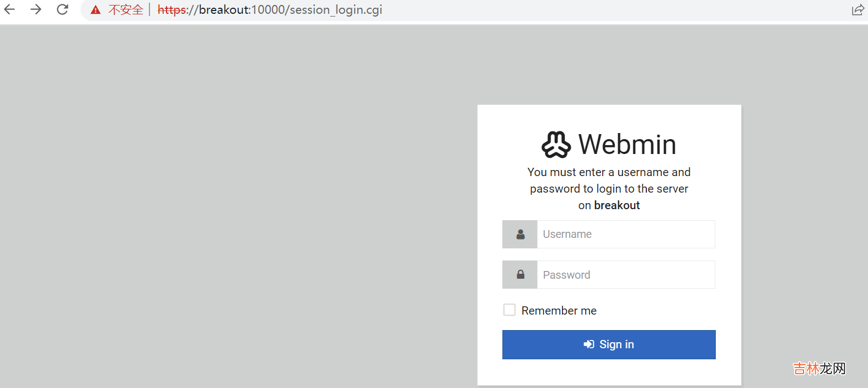Click the bold breakout hostname
Viewport: 868px width, 388px height.
(617, 205)
